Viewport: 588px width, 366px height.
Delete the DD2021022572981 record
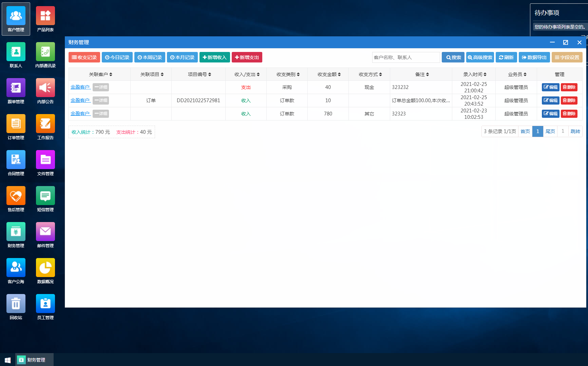pos(569,100)
